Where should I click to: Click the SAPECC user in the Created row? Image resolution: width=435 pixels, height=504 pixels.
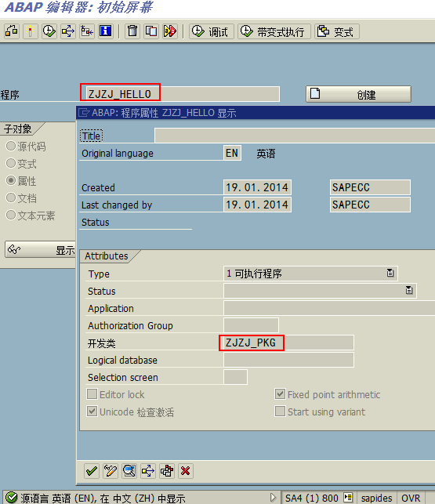pyautogui.click(x=370, y=187)
